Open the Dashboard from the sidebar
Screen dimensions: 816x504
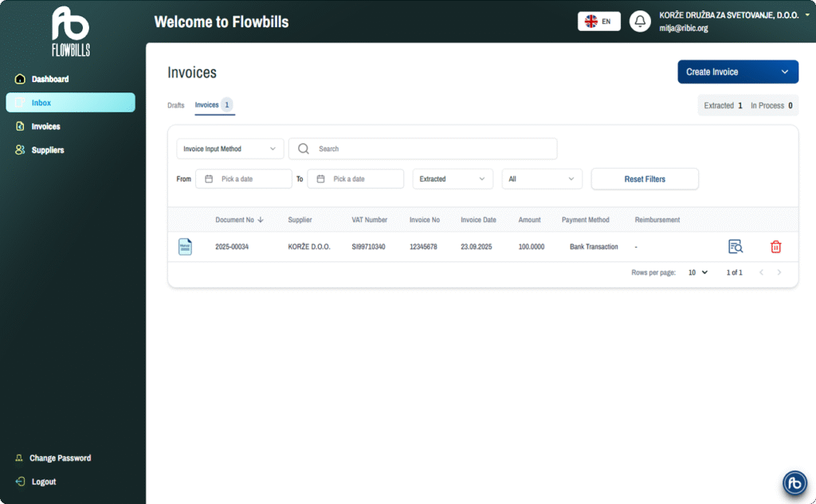coord(48,79)
